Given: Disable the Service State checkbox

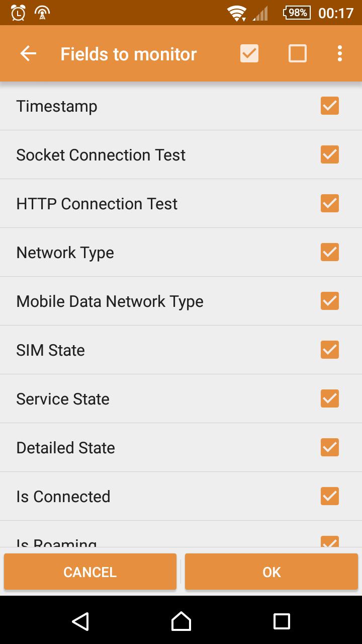Looking at the screenshot, I should (x=330, y=399).
